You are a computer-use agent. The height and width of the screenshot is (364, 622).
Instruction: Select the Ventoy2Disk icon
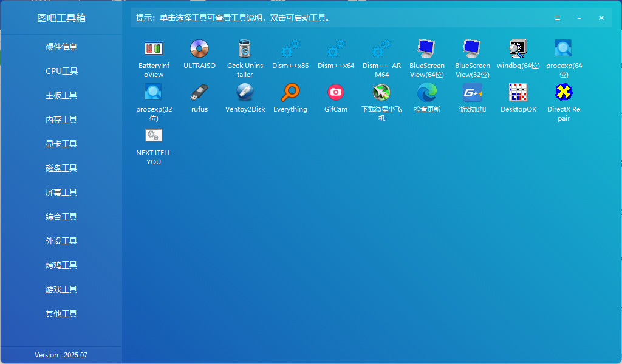[x=245, y=93]
